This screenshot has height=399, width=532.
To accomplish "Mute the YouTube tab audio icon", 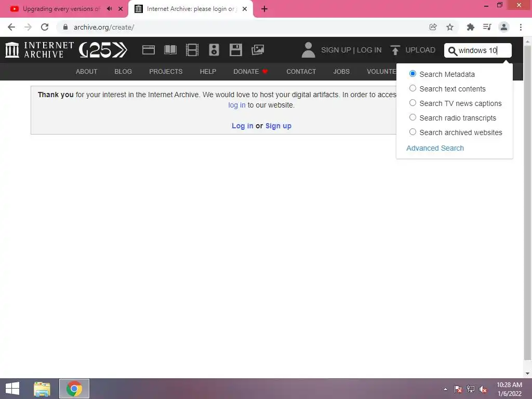I will coord(109,9).
